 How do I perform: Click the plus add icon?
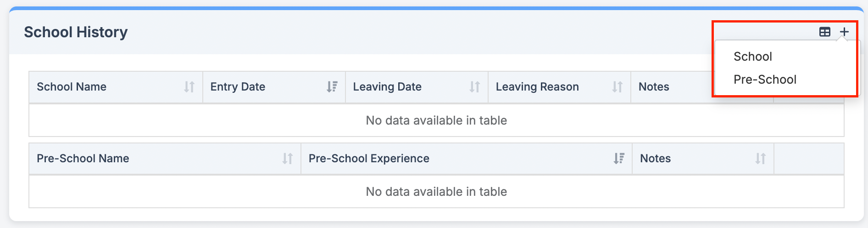pyautogui.click(x=844, y=32)
